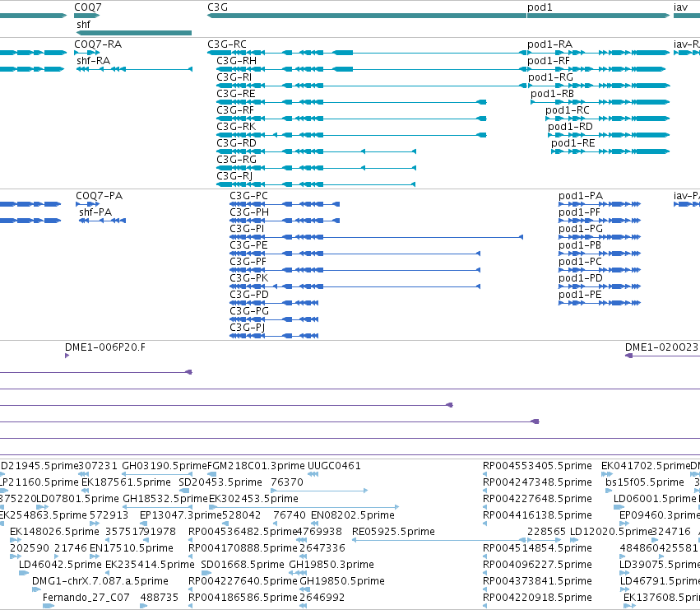The image size is (700, 610).
Task: Select the pod1-RB transcript label
Action: click(552, 94)
